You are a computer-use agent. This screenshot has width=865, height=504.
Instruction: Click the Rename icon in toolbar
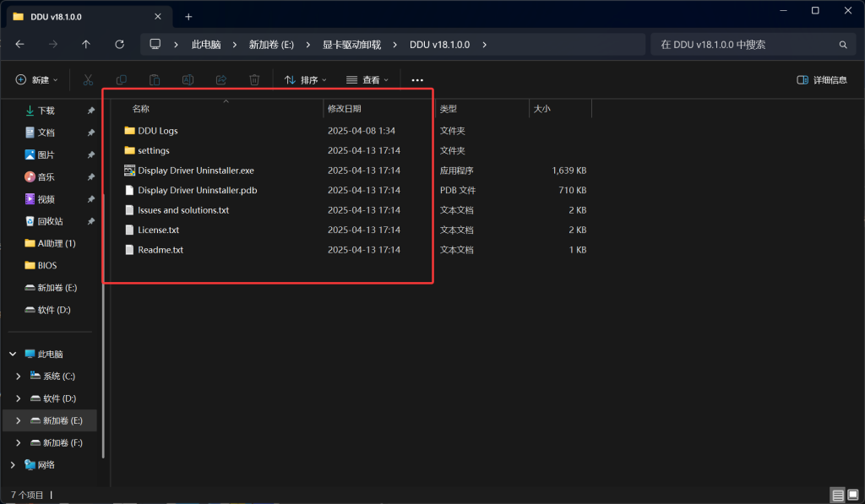(188, 80)
